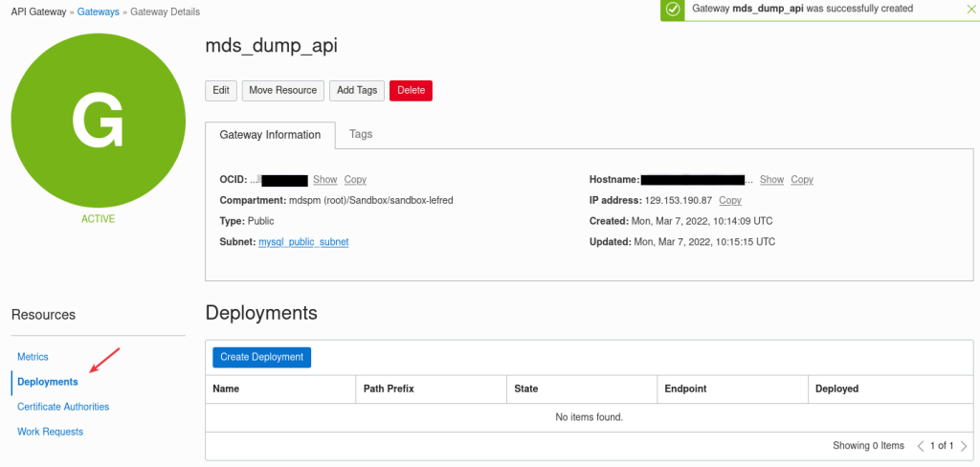Click Add Tags button

[x=357, y=90]
